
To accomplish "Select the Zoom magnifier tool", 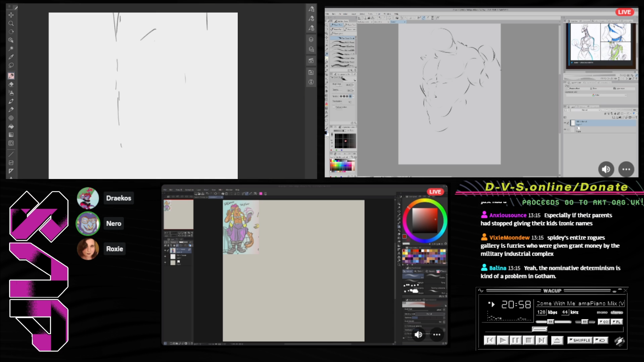I will [11, 23].
